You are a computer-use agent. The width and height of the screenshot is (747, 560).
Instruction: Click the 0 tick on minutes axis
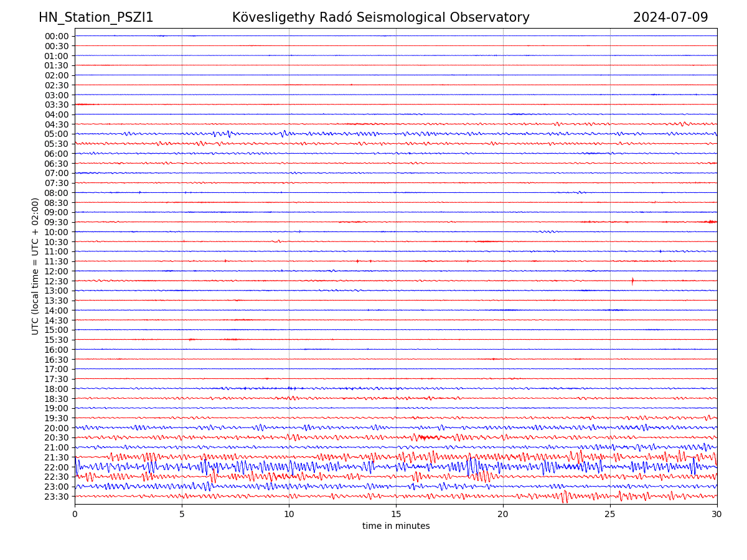[75, 515]
